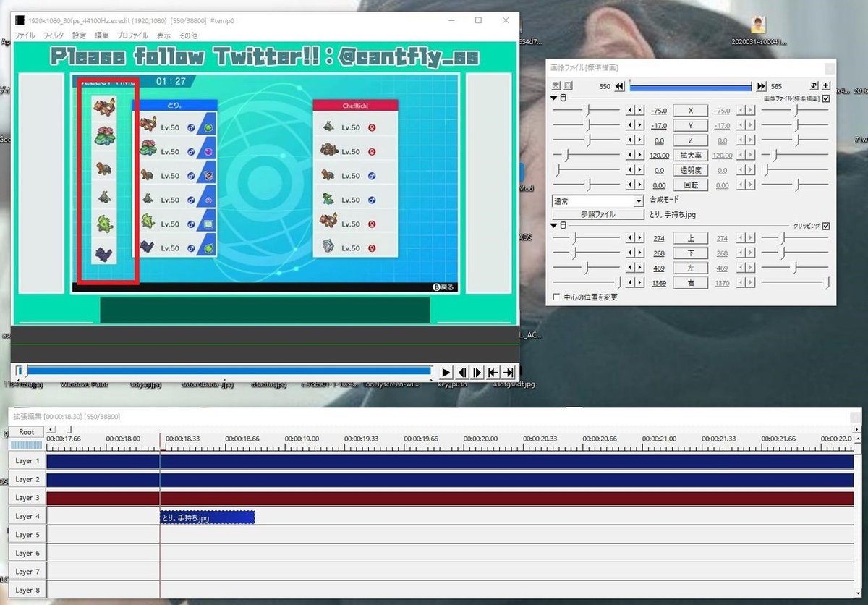Collapse the クリッピング section triangle

point(555,225)
